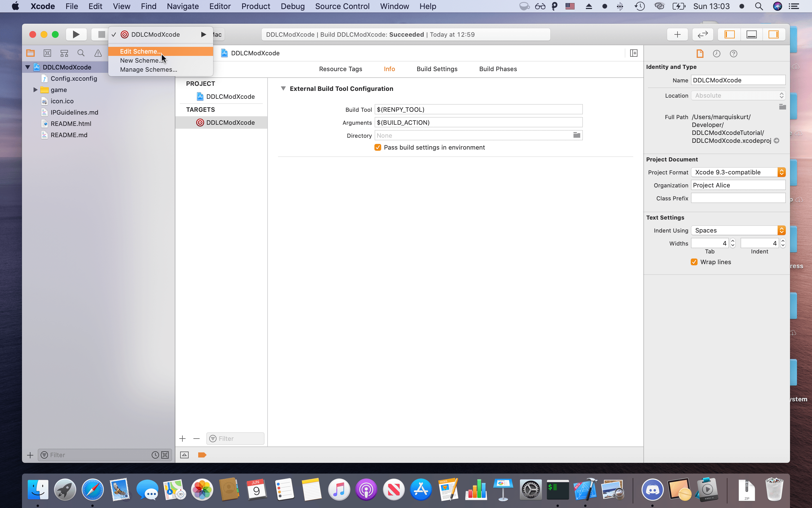Select DDLCModXcode under PROJECT
This screenshot has width=812, height=508.
click(231, 97)
